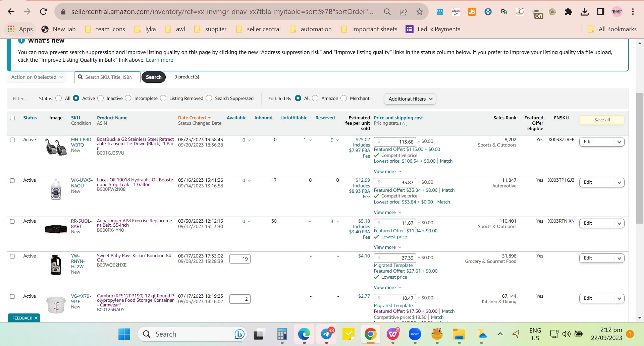Click the Lucas Oil product thumbnail

tap(56, 189)
